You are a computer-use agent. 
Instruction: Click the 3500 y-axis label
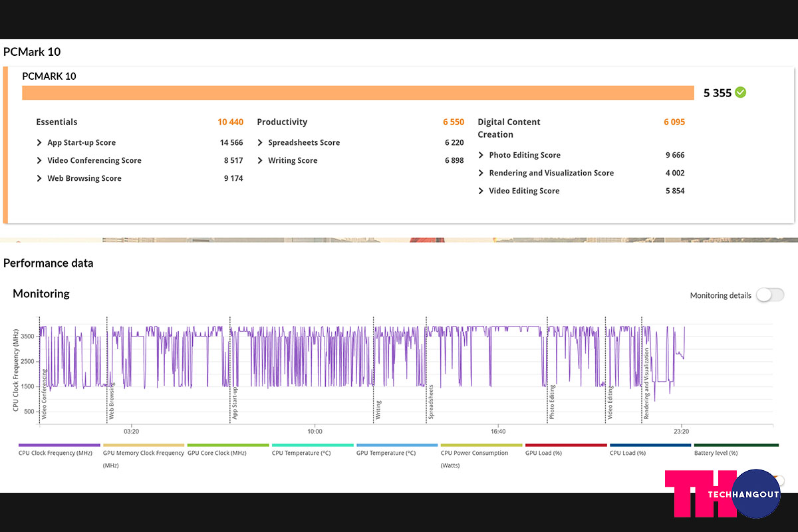[29, 336]
